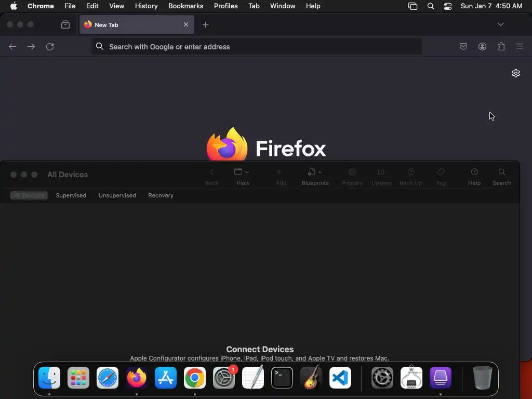Select the New Tab browser tab
The image size is (532, 399).
(137, 24)
